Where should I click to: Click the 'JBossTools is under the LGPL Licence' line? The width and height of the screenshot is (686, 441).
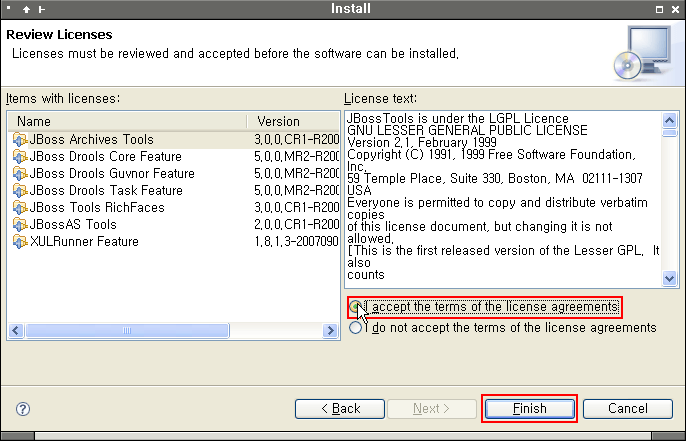[458, 119]
